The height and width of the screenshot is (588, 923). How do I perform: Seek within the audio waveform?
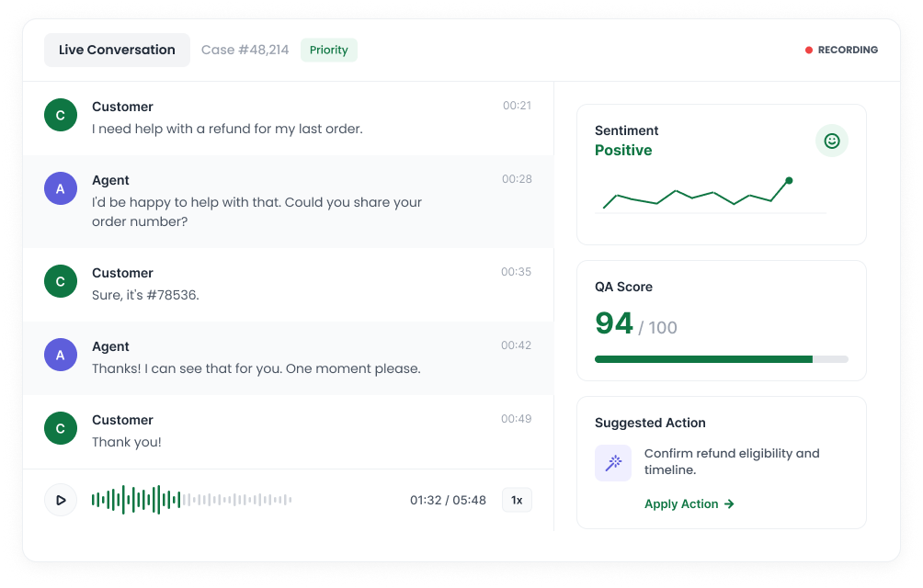(191, 500)
